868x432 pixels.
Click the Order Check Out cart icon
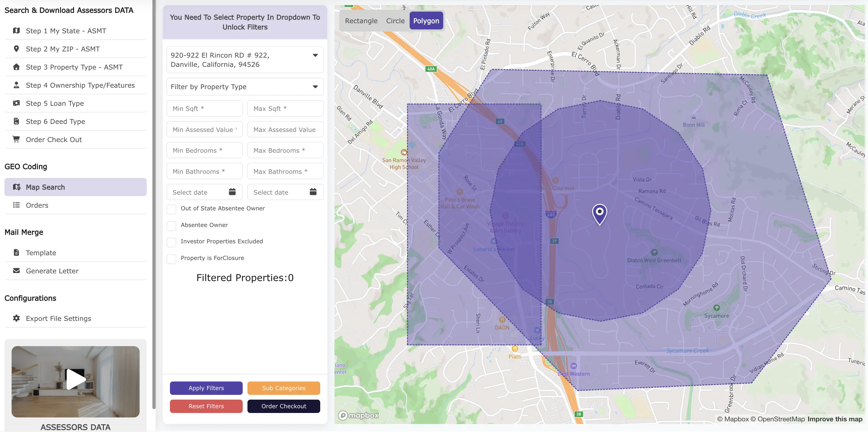coord(16,139)
